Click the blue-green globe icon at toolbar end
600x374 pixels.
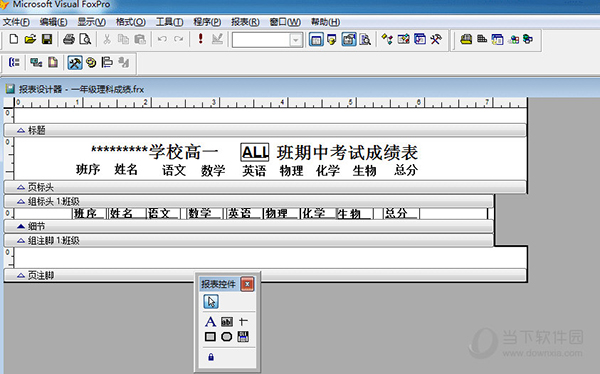[528, 39]
